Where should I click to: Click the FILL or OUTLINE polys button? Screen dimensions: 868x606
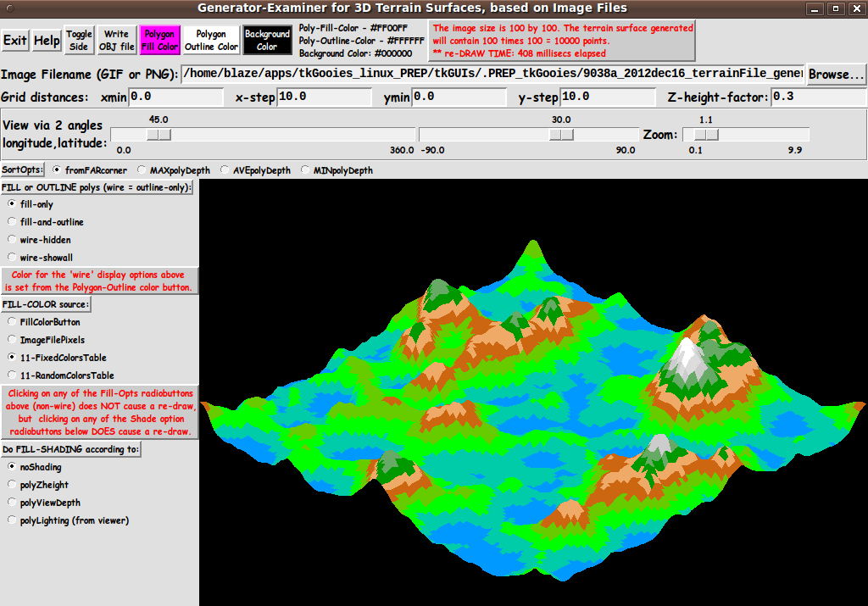click(x=97, y=187)
